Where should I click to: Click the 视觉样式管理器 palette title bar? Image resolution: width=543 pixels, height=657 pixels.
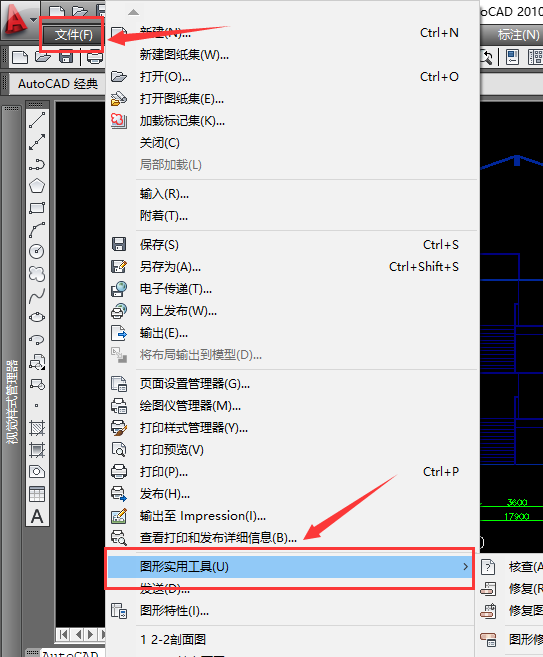point(12,401)
